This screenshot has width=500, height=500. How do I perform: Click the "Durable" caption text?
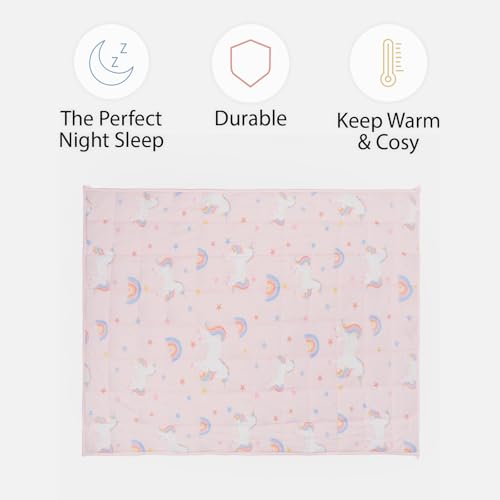251,118
